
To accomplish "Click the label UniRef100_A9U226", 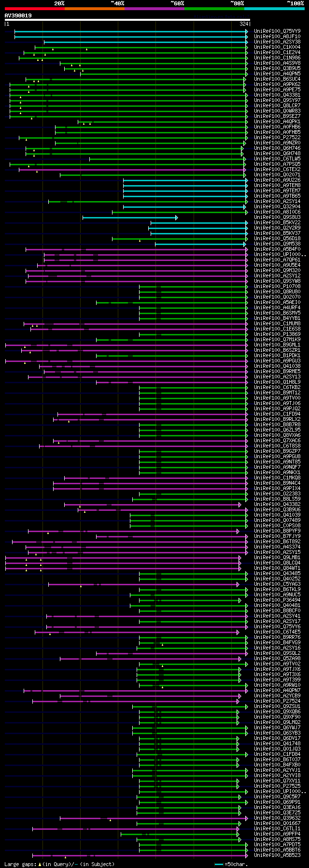I will (x=277, y=180).
